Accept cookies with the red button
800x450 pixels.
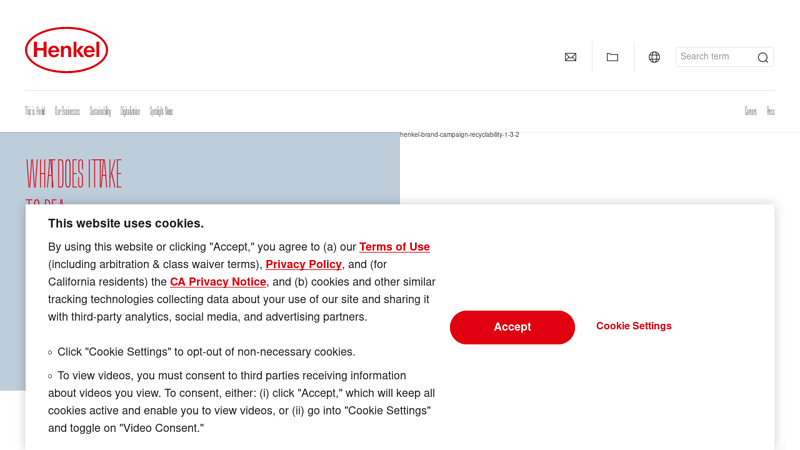pos(512,327)
